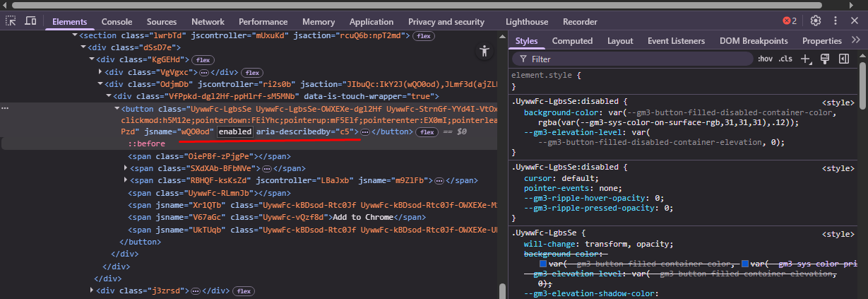868x299 pixels.
Task: Toggle the device toolbar icon
Action: pos(30,21)
